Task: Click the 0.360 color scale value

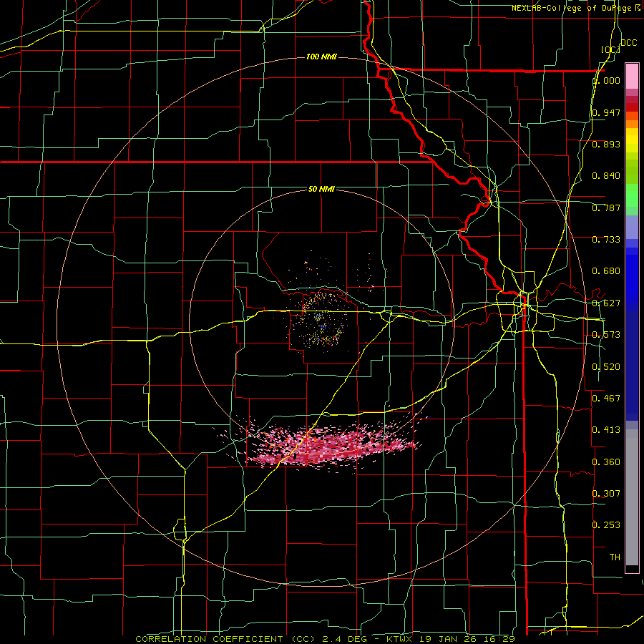Action: point(606,462)
